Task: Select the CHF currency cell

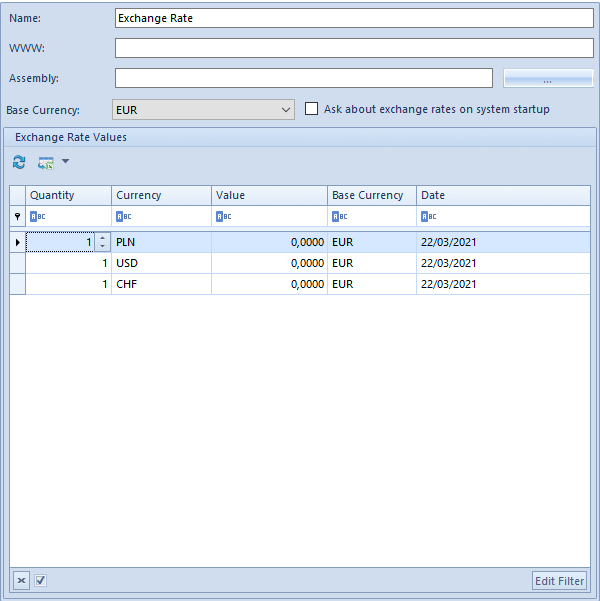Action: point(161,284)
